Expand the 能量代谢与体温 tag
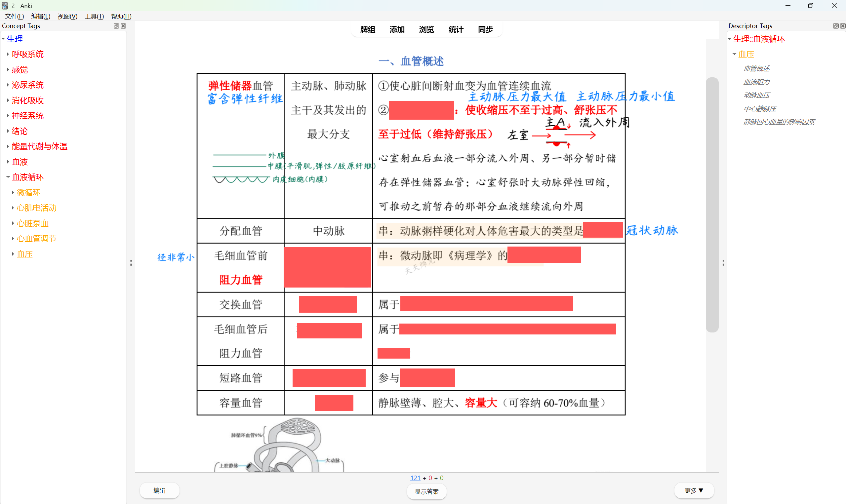 [8, 146]
